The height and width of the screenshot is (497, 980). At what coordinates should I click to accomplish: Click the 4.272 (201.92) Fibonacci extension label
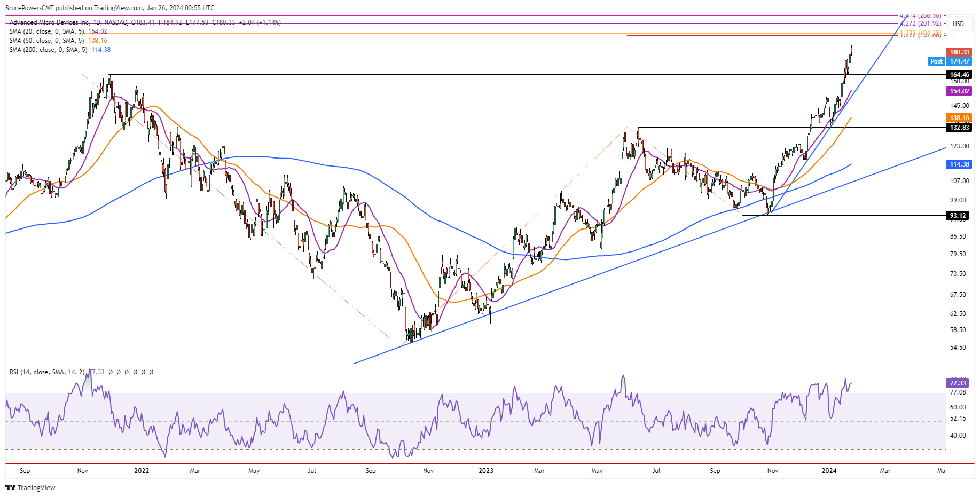coord(921,23)
